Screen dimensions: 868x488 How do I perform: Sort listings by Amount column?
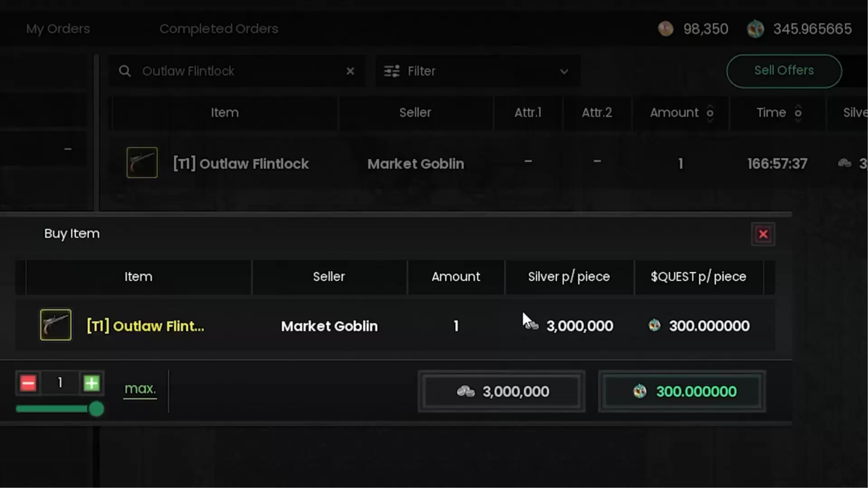tap(710, 113)
